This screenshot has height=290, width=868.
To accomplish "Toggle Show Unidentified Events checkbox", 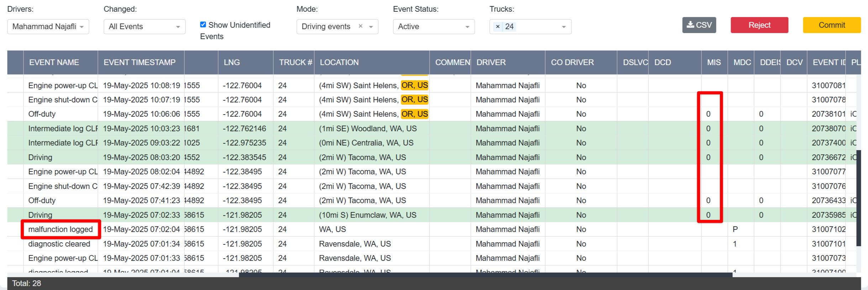I will pyautogui.click(x=203, y=25).
